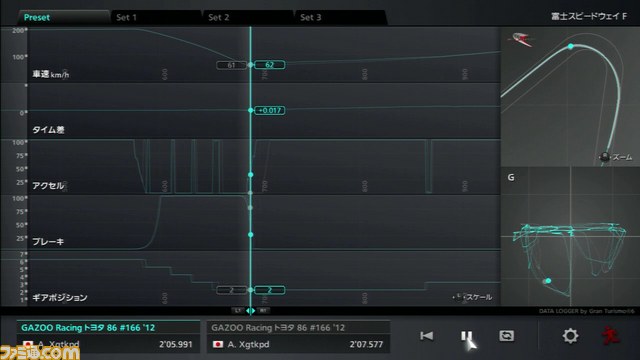The height and width of the screenshot is (360, 640).
Task: Click the 62 km/h speed value marker
Action: click(x=269, y=64)
